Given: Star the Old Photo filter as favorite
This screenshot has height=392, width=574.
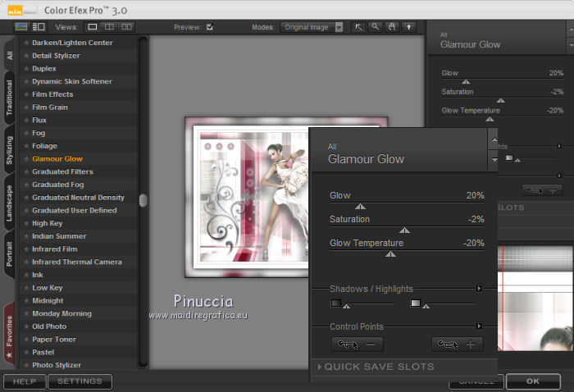Looking at the screenshot, I should [x=26, y=326].
